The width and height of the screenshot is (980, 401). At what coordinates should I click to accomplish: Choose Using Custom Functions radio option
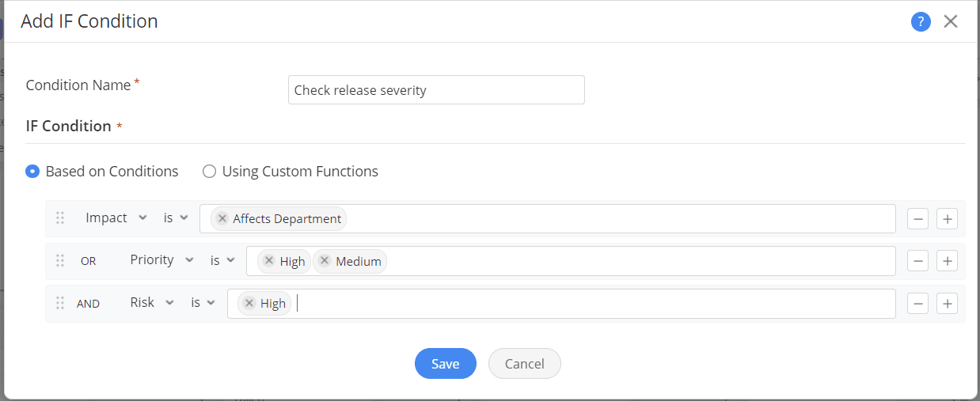tap(210, 172)
